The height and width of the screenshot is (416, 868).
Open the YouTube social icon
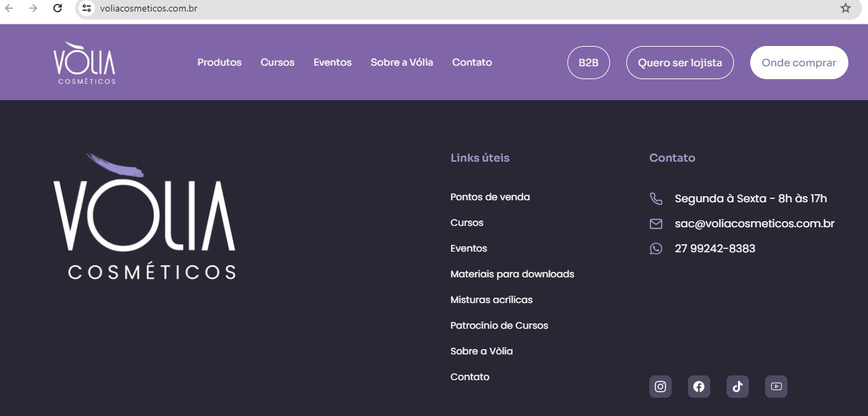tap(776, 387)
